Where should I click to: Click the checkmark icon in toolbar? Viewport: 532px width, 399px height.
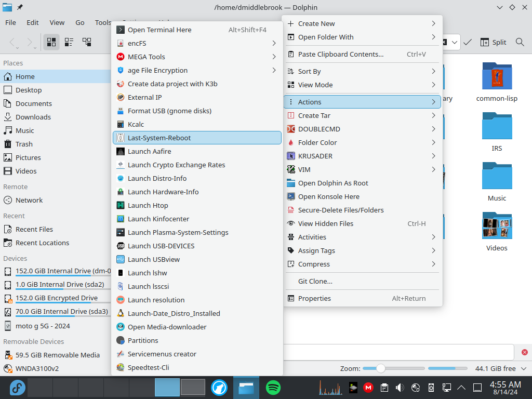coord(468,42)
